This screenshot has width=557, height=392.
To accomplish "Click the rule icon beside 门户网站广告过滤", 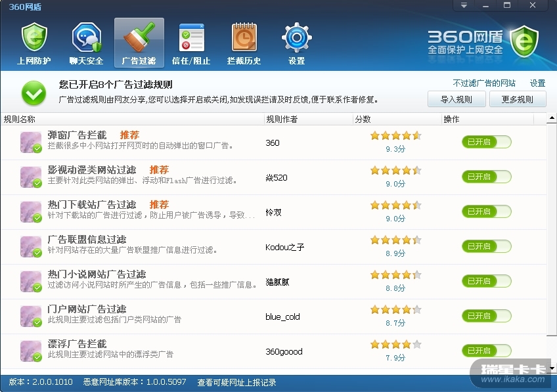I will click(x=31, y=316).
